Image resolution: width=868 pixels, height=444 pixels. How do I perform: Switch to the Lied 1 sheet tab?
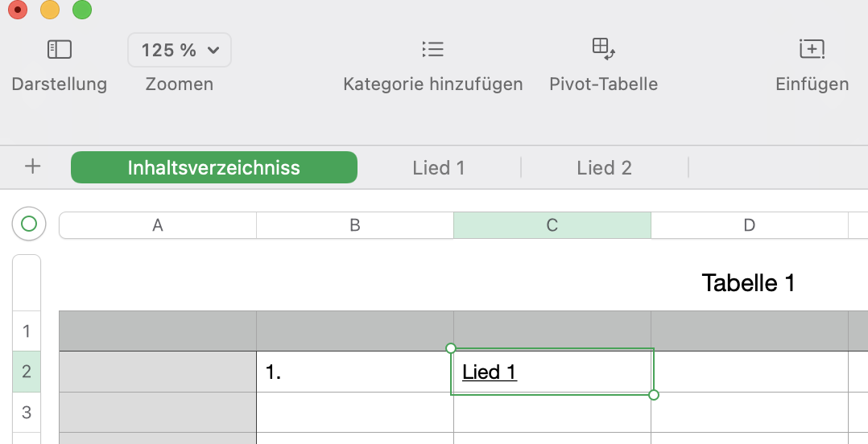(439, 167)
